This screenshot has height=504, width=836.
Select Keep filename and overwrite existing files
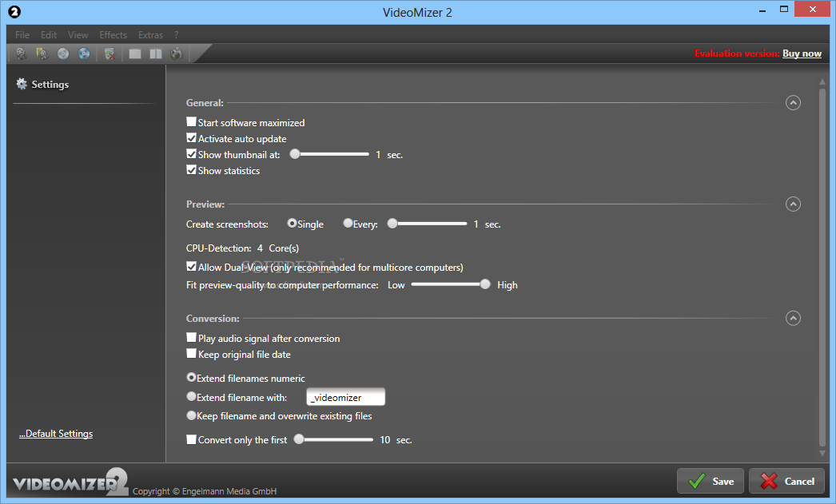[191, 415]
